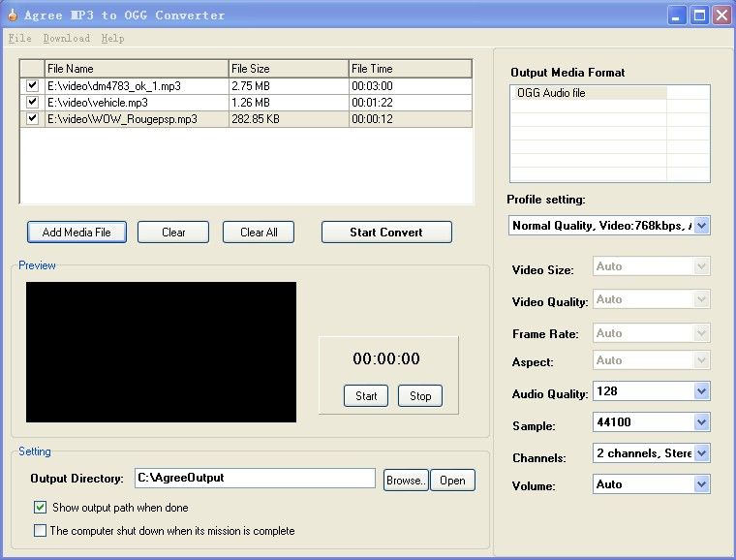The width and height of the screenshot is (736, 560).
Task: Stop the preview playback
Action: tap(420, 395)
